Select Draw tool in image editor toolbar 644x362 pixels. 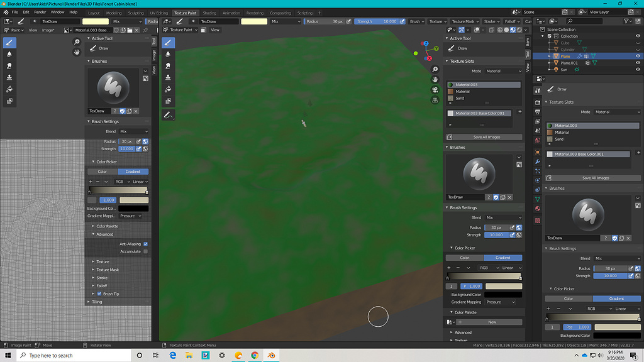pyautogui.click(x=9, y=42)
